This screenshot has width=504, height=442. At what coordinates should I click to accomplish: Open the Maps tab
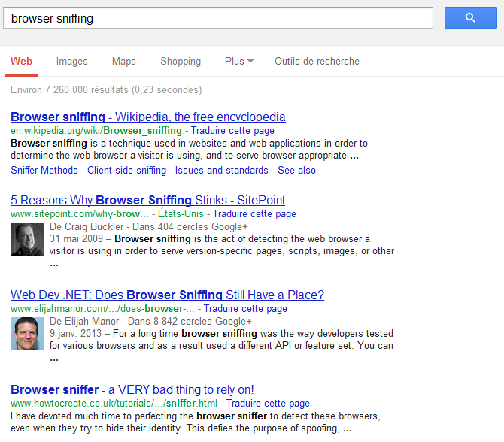pos(124,61)
